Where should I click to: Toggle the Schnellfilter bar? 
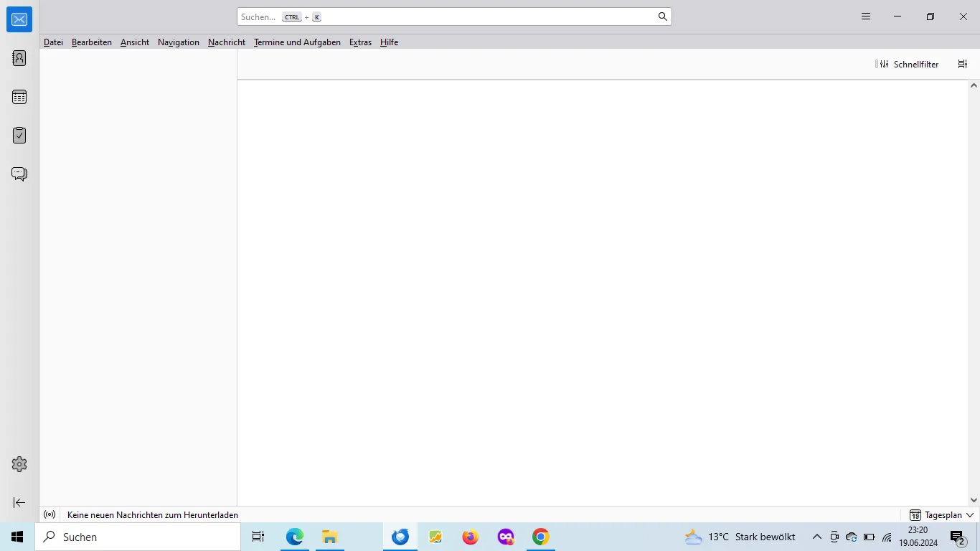pos(907,64)
